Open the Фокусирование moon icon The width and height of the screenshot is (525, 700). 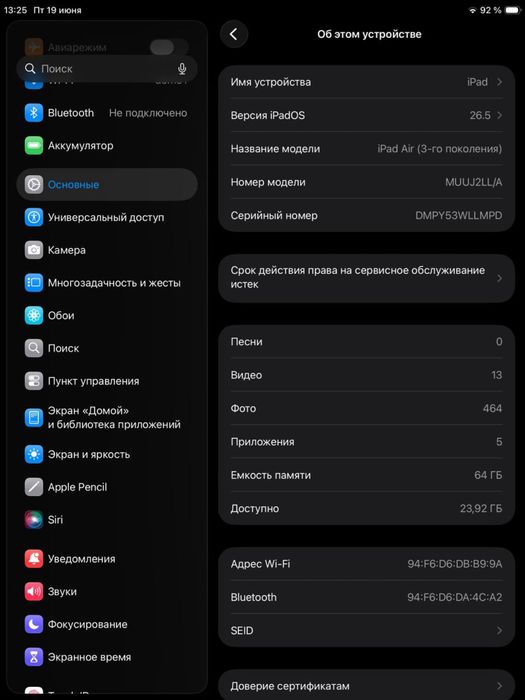click(33, 624)
